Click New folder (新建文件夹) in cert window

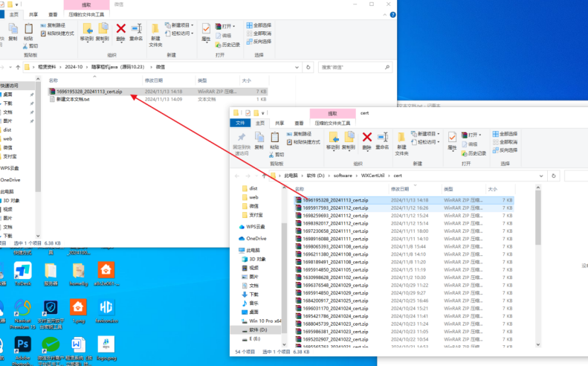pos(401,144)
